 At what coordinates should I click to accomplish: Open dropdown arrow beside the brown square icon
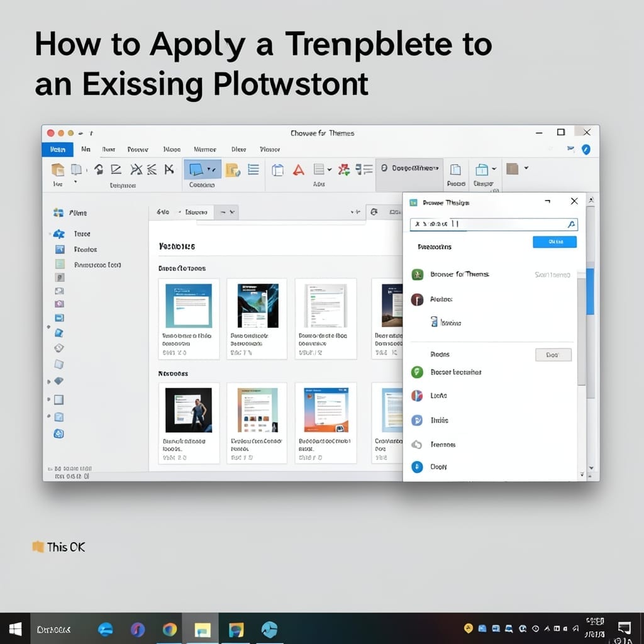click(526, 168)
